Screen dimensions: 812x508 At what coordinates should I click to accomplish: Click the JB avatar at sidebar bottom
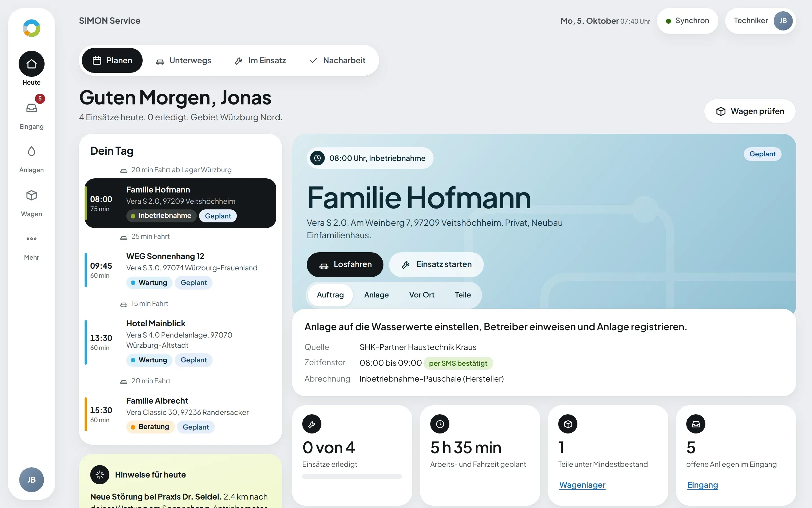click(32, 479)
